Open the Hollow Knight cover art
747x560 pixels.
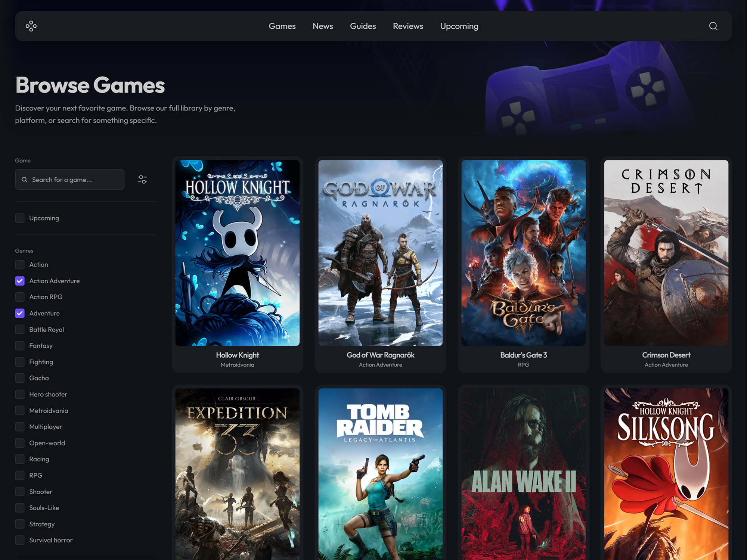tap(238, 253)
